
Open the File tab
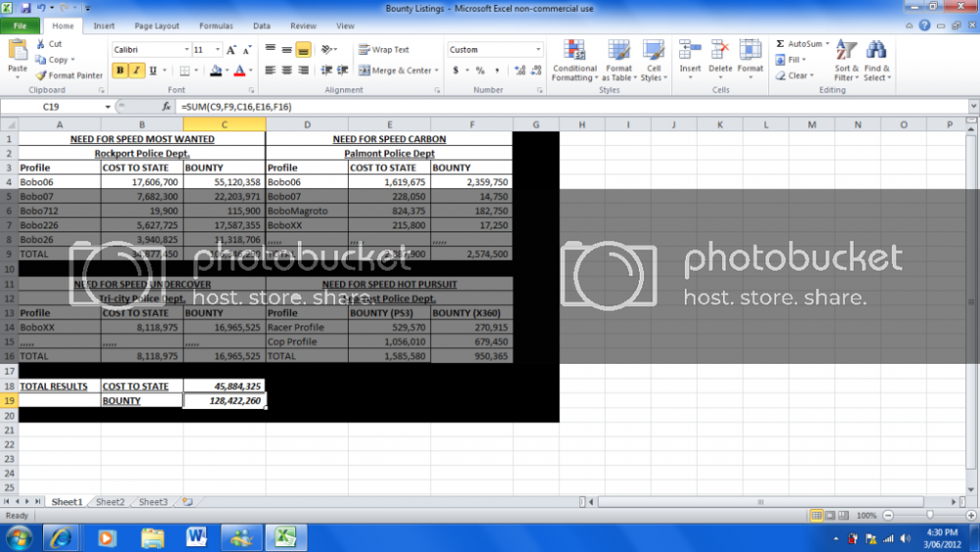coord(20,25)
